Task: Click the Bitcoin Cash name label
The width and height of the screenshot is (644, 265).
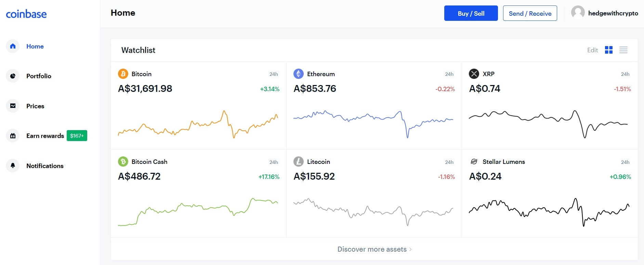Action: (149, 162)
